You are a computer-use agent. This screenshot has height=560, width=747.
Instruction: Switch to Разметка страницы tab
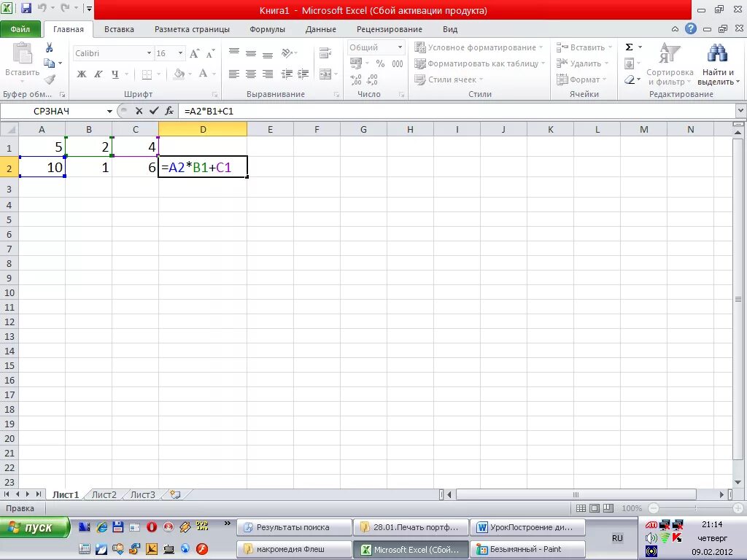(192, 29)
